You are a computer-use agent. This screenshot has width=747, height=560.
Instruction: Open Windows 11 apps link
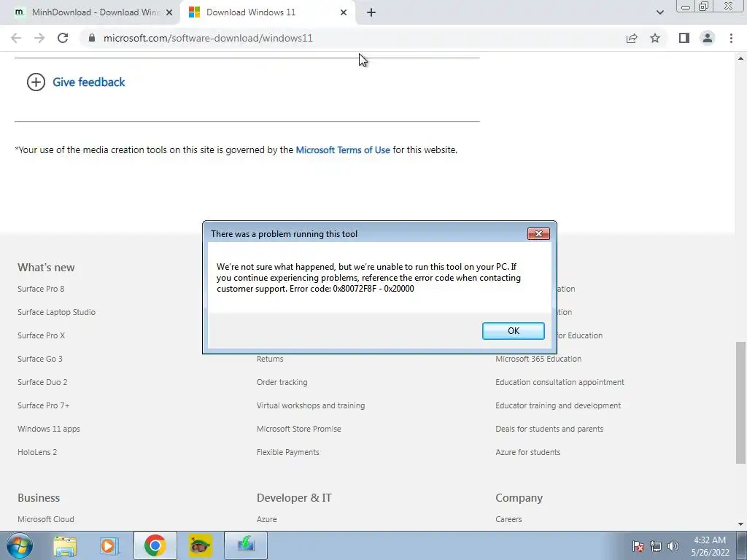point(49,429)
